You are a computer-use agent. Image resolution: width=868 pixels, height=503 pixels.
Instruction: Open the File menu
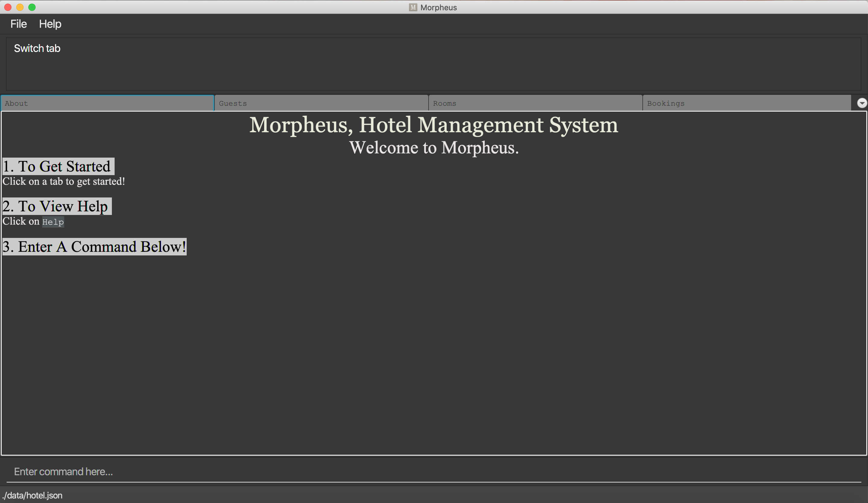pos(18,24)
